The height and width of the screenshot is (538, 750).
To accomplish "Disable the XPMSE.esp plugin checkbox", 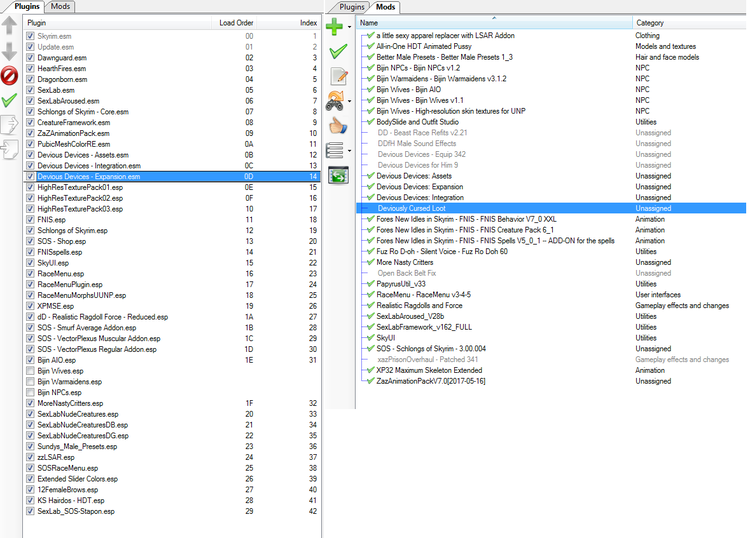I will pos(30,306).
